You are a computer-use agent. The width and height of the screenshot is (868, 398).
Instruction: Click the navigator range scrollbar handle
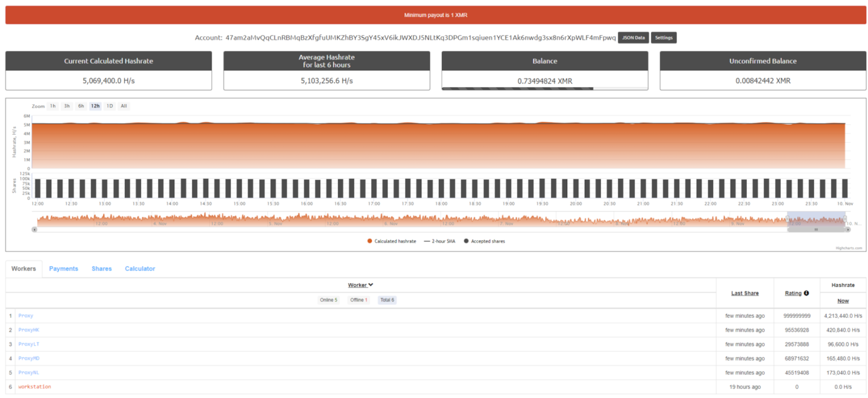tap(816, 229)
